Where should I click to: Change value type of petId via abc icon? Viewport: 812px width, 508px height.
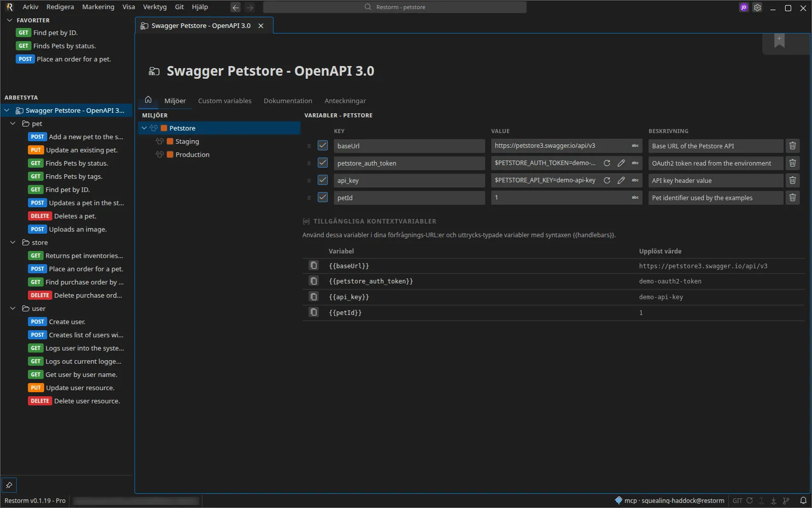(x=635, y=198)
